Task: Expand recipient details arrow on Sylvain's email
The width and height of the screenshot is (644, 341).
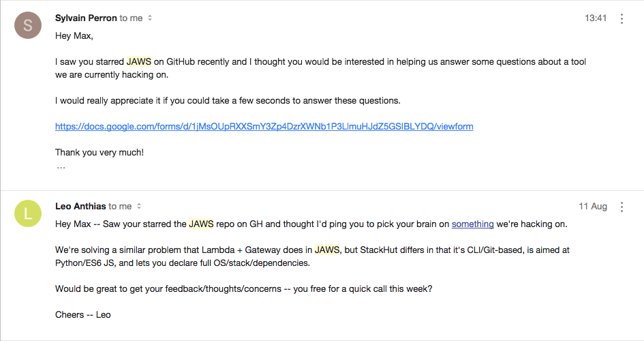Action: pyautogui.click(x=150, y=18)
